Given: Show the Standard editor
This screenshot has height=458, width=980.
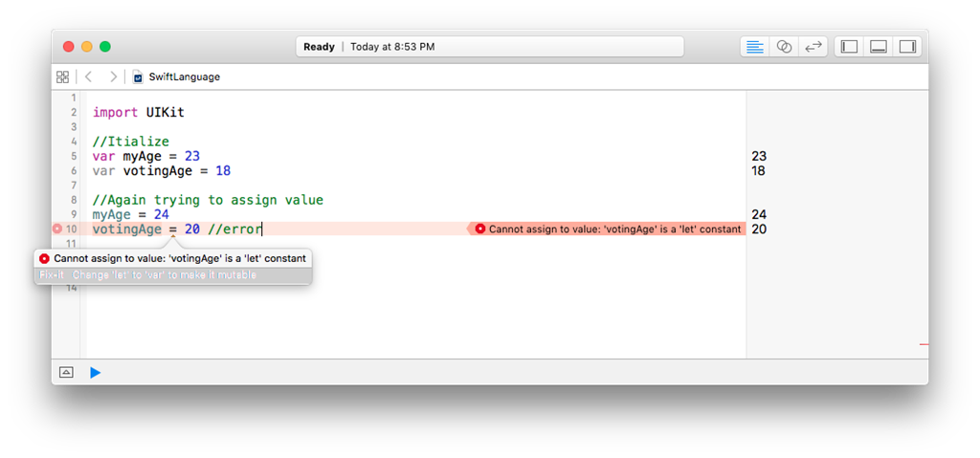Looking at the screenshot, I should pyautogui.click(x=755, y=47).
